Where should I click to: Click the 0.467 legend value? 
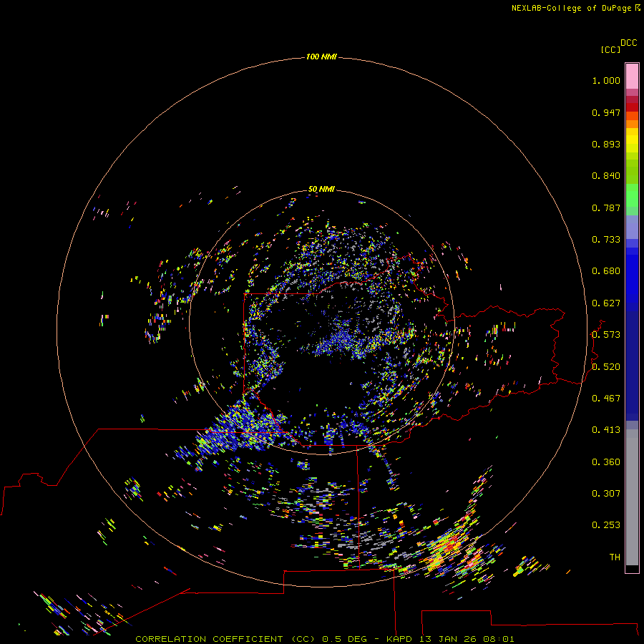(x=606, y=399)
